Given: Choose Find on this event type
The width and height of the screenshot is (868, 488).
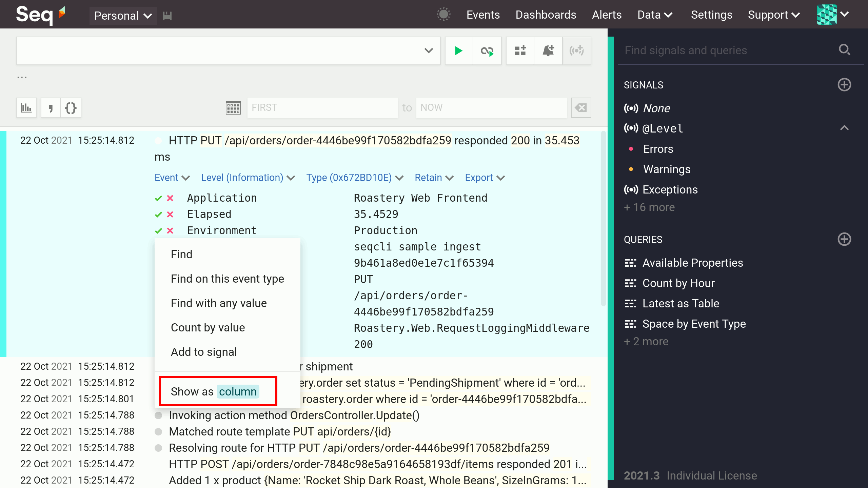Looking at the screenshot, I should point(227,279).
